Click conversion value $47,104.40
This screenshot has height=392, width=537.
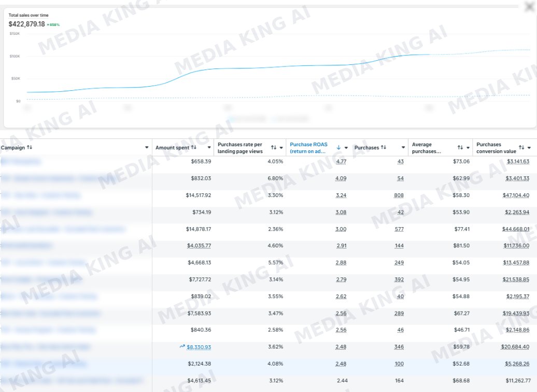(516, 195)
